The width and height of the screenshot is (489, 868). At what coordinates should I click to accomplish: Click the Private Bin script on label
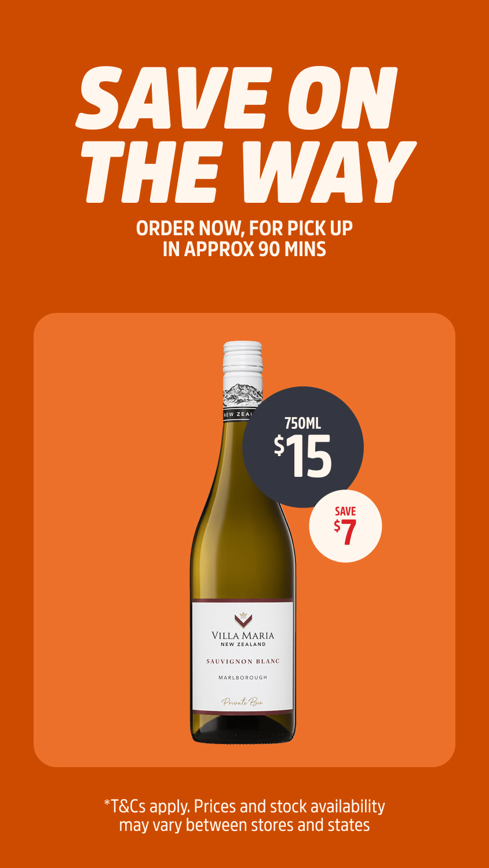[x=243, y=702]
